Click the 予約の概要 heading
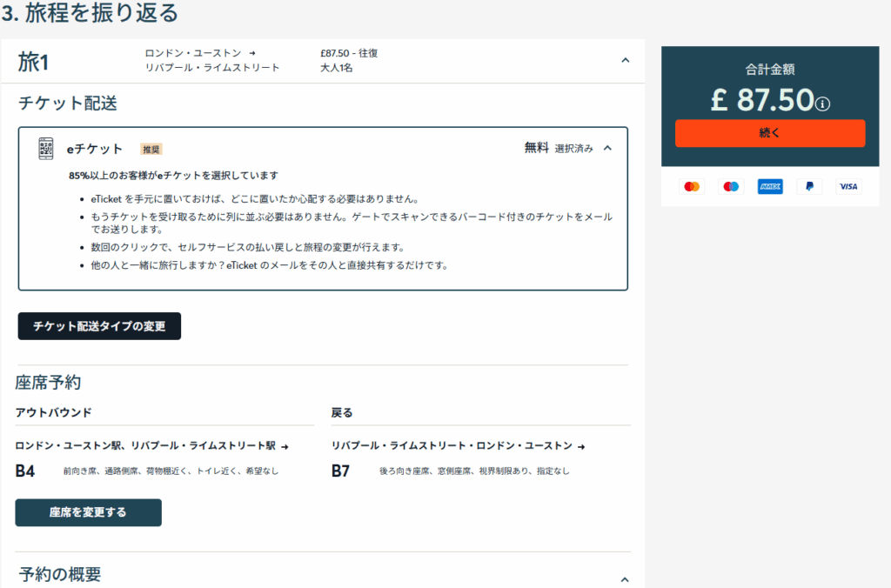This screenshot has height=588, width=891. tap(60, 574)
